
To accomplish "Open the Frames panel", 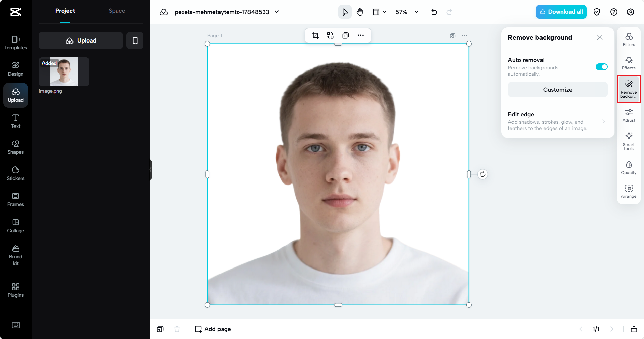I will (x=16, y=200).
